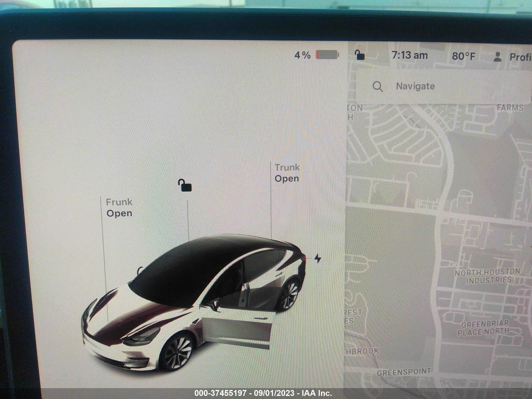Tap the Frunk Open button
The height and width of the screenshot is (399, 532).
tap(119, 208)
